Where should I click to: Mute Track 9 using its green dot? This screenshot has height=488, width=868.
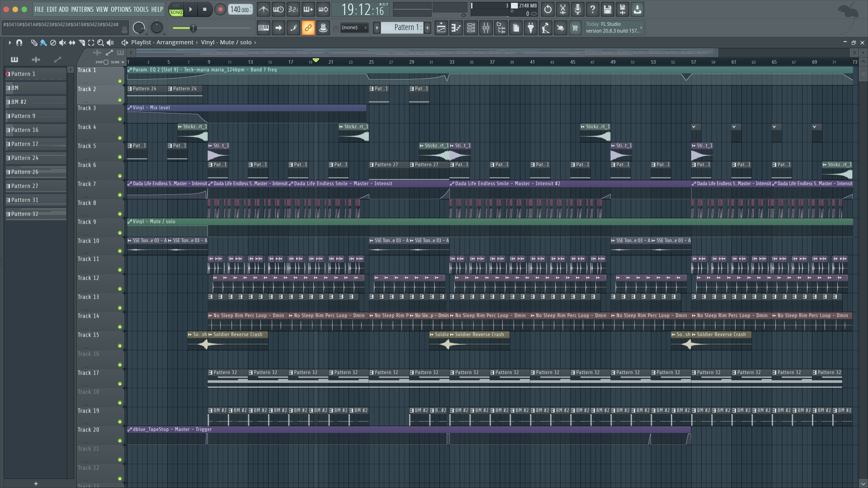(120, 233)
